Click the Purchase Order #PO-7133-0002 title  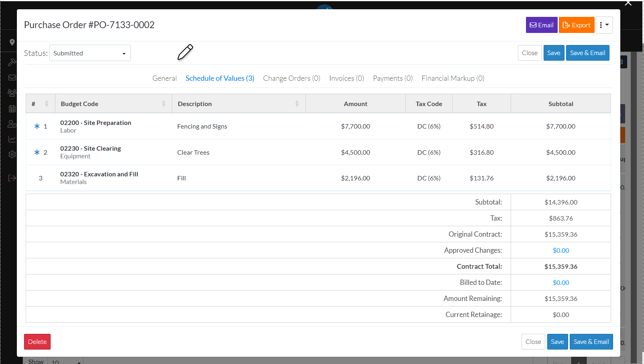point(89,25)
